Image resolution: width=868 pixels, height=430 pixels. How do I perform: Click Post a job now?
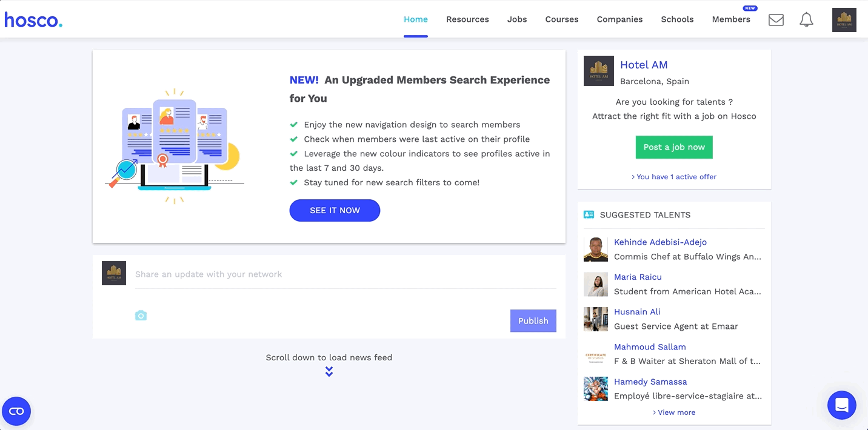click(674, 147)
